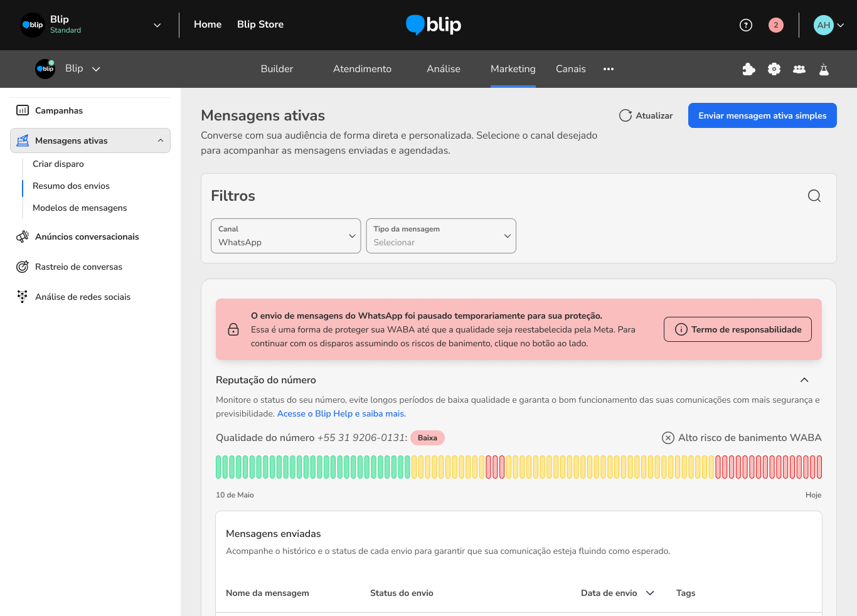This screenshot has width=857, height=616.
Task: Open the Canal WhatsApp dropdown
Action: pyautogui.click(x=285, y=236)
